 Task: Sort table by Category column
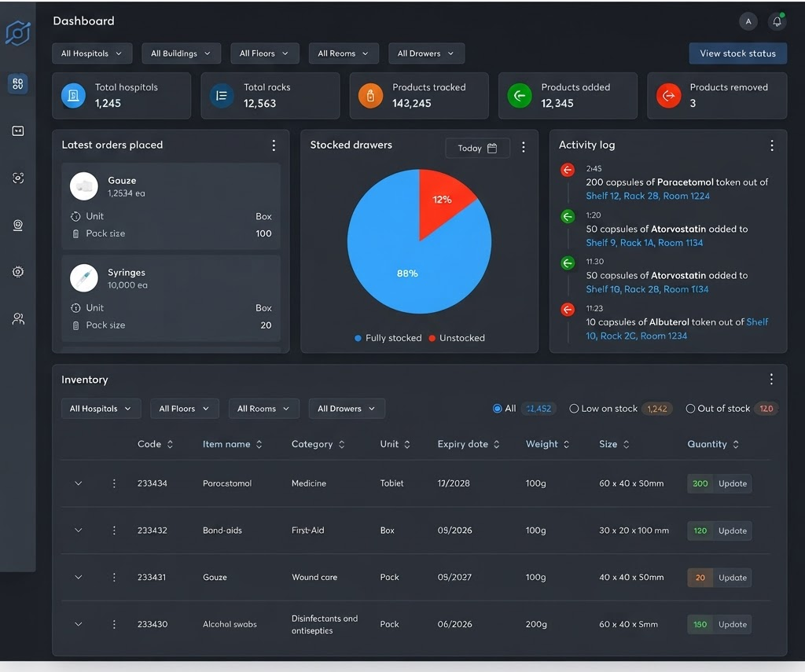[x=318, y=444]
